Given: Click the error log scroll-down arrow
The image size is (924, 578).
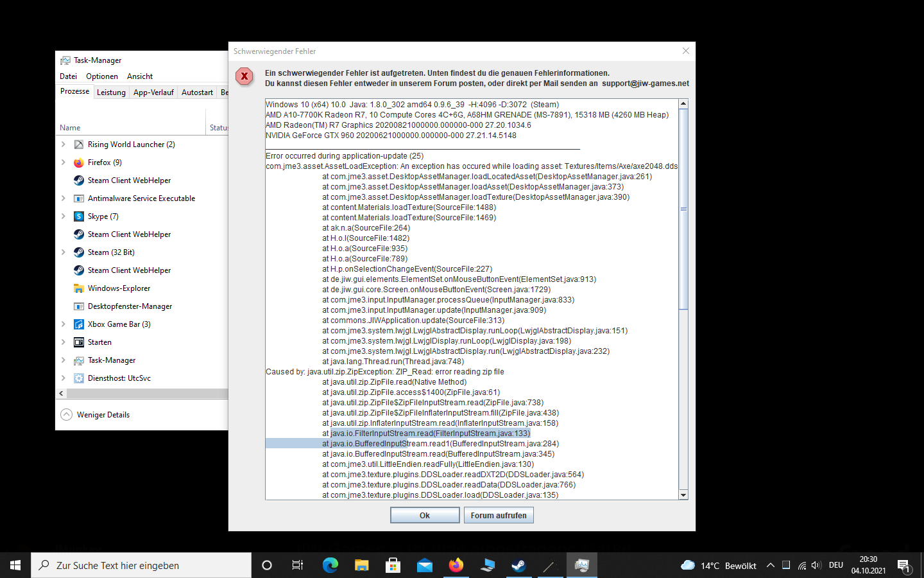Looking at the screenshot, I should coord(683,495).
